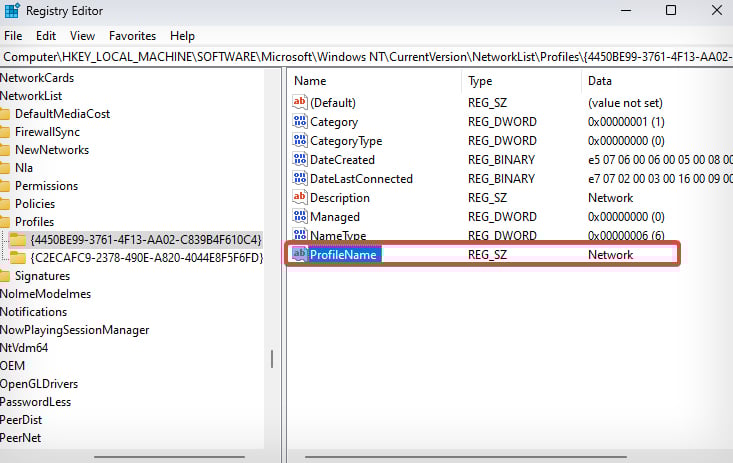Sort values by the Type column header
Screen dimensions: 733x463
(x=480, y=81)
